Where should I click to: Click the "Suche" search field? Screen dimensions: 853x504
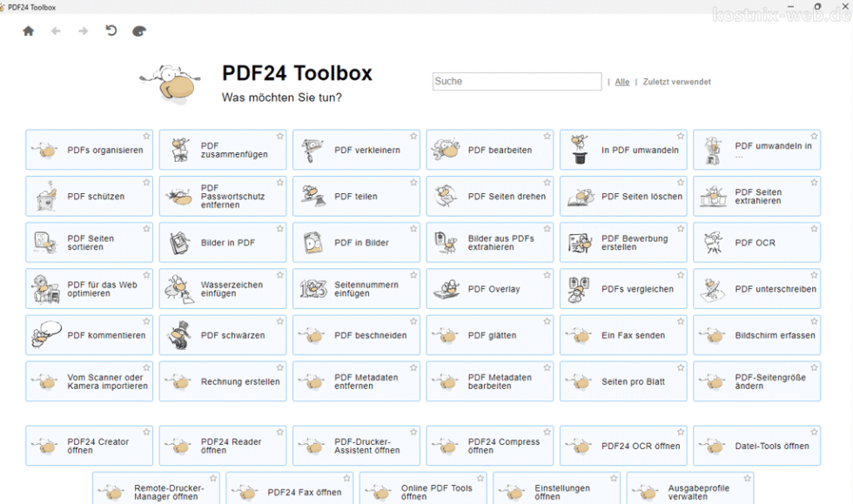click(x=516, y=81)
